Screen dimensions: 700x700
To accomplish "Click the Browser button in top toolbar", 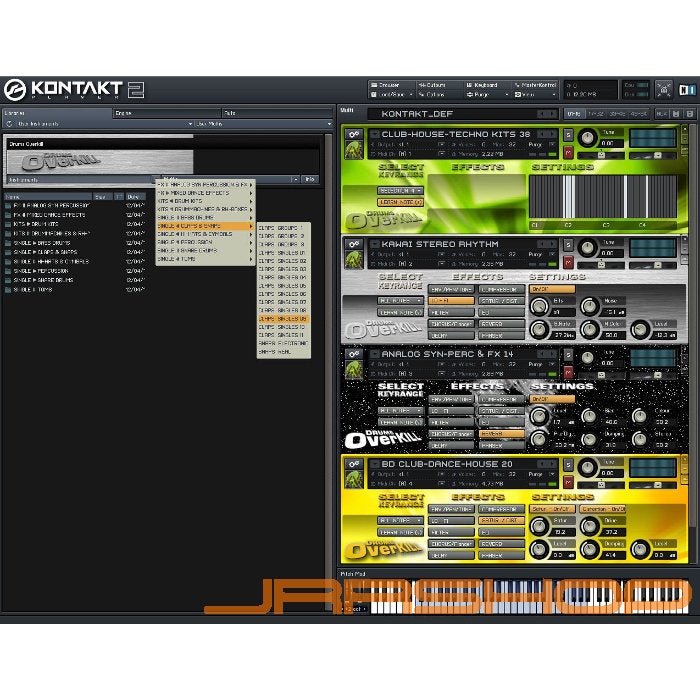I will click(392, 85).
